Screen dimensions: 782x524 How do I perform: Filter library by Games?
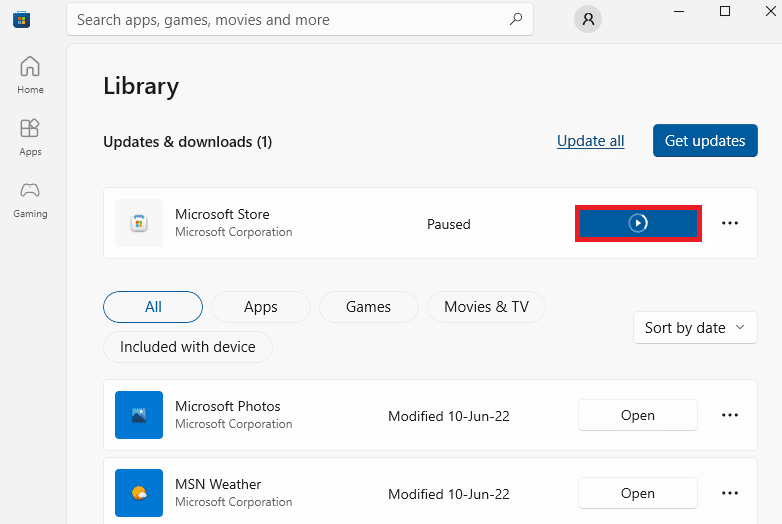pos(368,307)
